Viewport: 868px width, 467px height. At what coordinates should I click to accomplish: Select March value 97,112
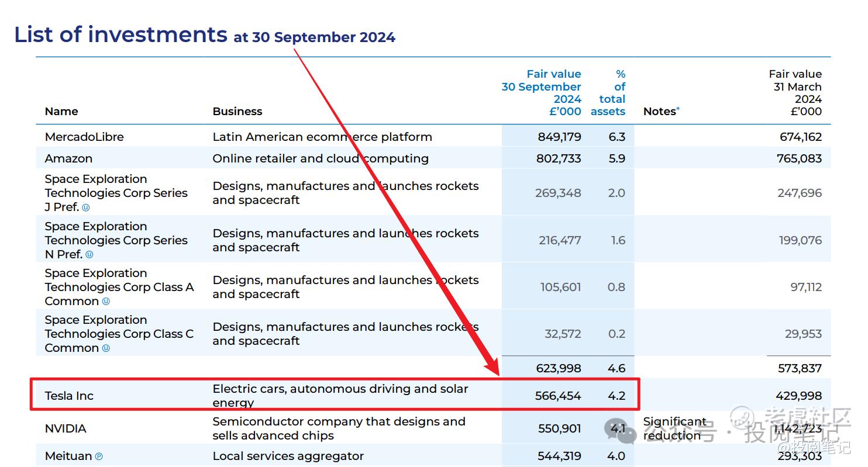[x=806, y=287]
